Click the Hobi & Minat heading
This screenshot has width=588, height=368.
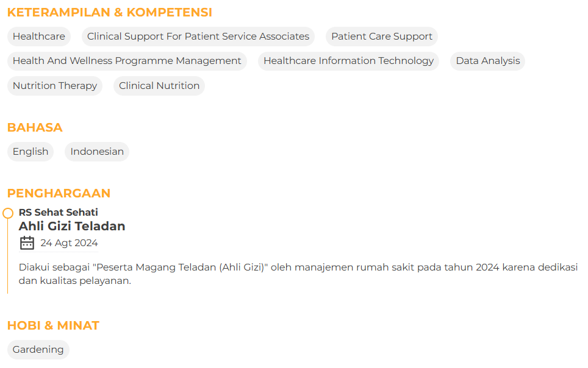tap(53, 325)
